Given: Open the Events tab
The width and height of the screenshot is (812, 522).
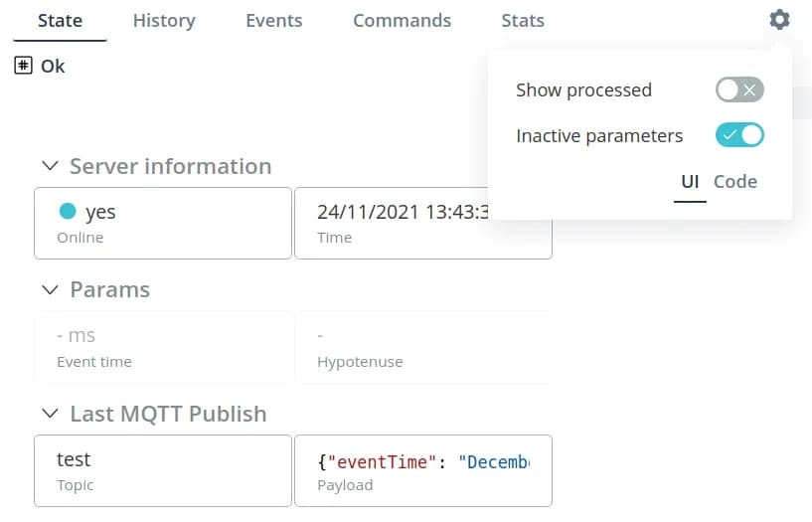Looking at the screenshot, I should pos(273,21).
